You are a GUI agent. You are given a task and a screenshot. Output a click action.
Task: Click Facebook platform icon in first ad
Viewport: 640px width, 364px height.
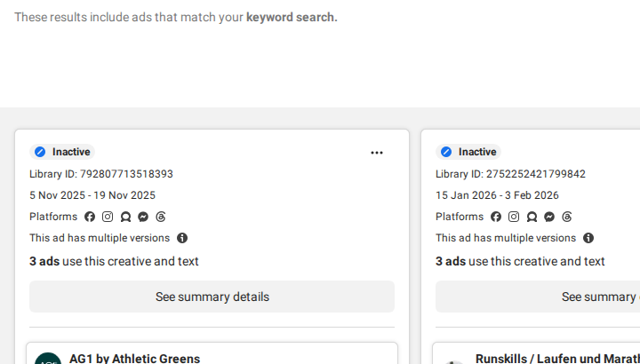[x=90, y=217]
